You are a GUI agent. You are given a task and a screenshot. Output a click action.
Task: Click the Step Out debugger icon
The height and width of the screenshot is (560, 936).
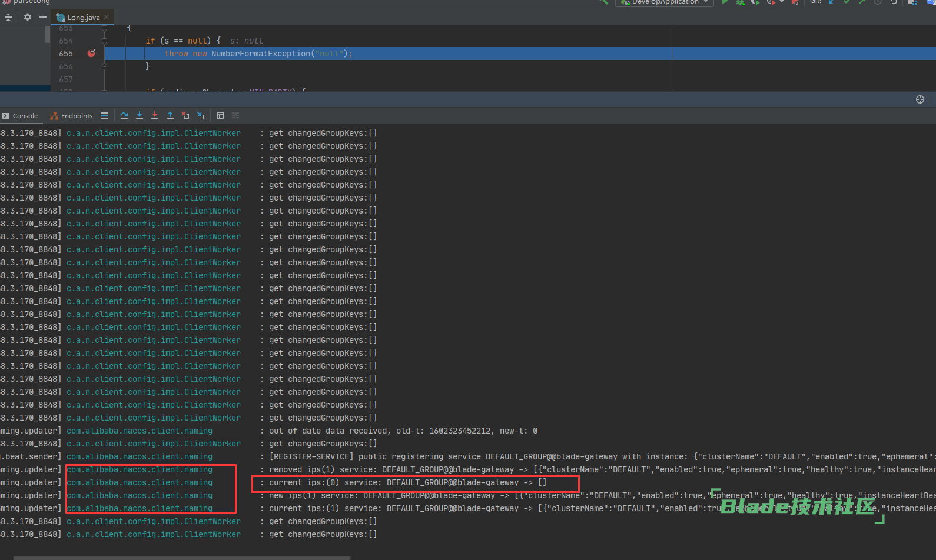tap(170, 115)
